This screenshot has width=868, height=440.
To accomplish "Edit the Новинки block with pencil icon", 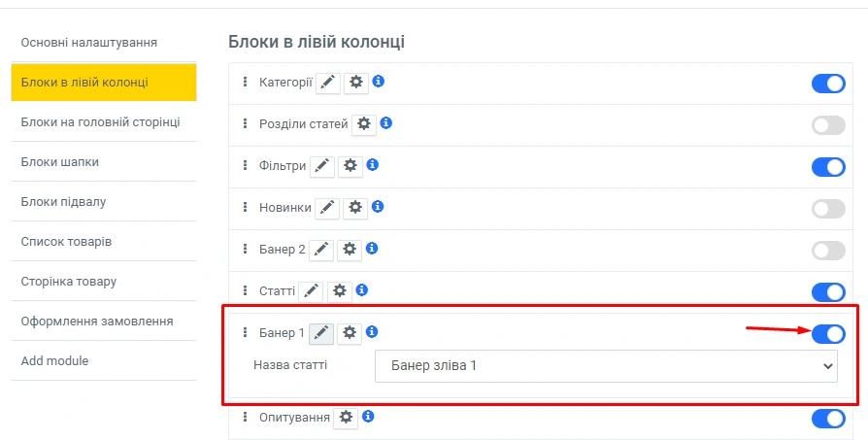I will click(328, 208).
